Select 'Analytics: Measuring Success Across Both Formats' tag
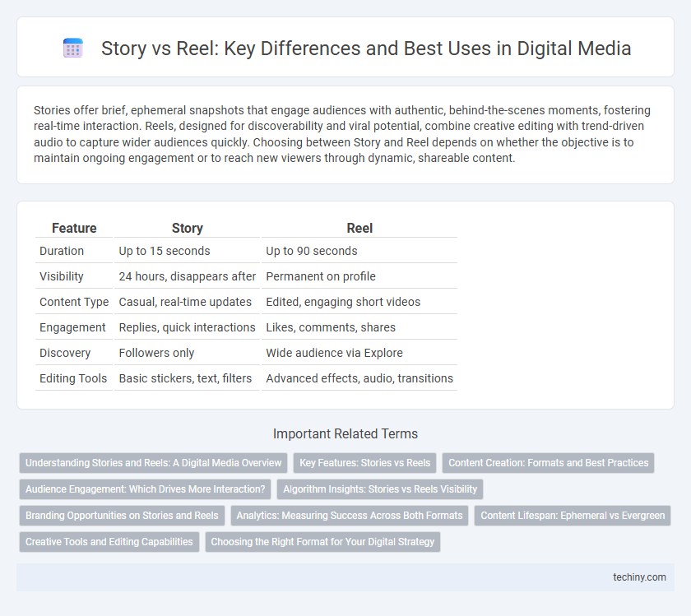Viewport: 691px width, 616px height. [x=350, y=516]
